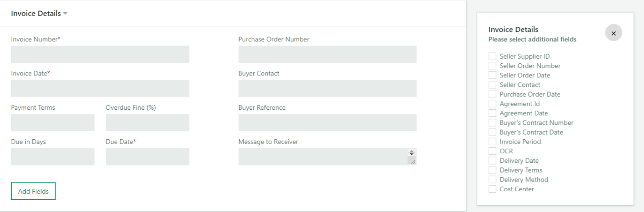
Task: Select the Agreement Id checkbox
Action: [492, 104]
